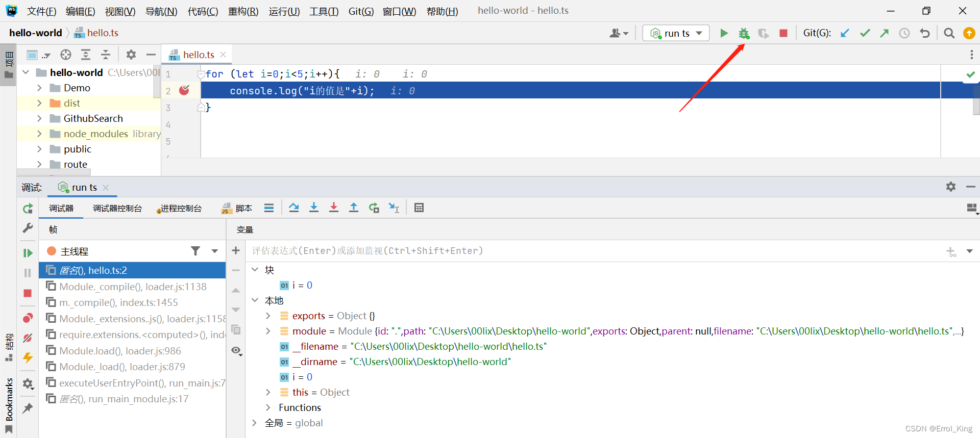Expand the GithubSearch folder
The height and width of the screenshot is (438, 980).
pyautogui.click(x=39, y=118)
